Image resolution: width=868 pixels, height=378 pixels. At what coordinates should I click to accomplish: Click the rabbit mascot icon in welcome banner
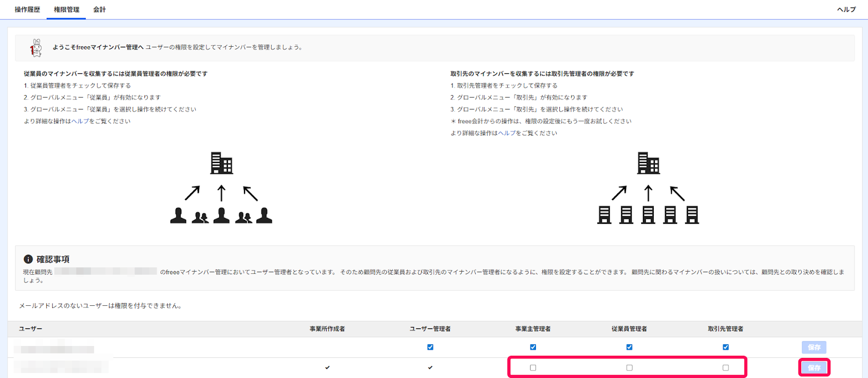point(36,48)
